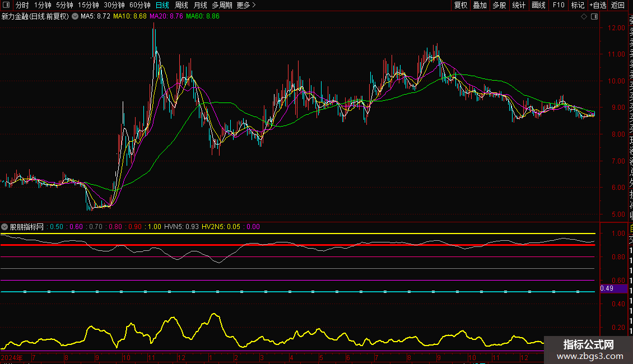Open the 统计 statistics tool
633x364 pixels.
pyautogui.click(x=519, y=5)
